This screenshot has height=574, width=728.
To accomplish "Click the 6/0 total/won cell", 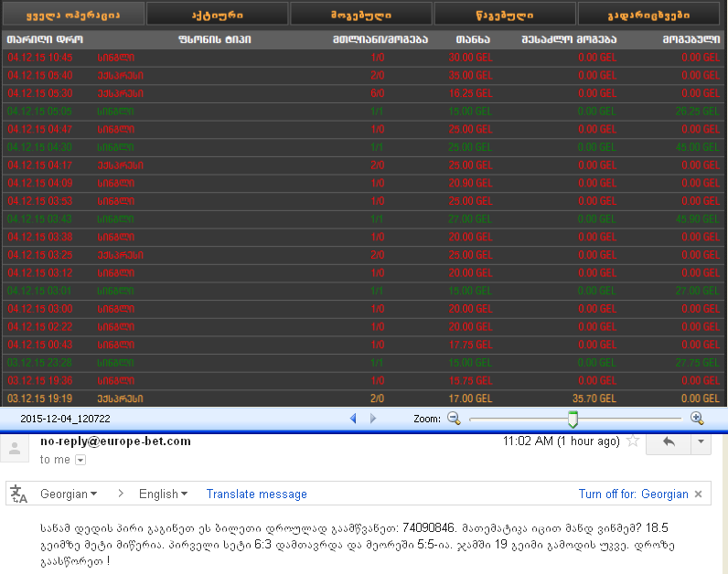I will [x=378, y=93].
